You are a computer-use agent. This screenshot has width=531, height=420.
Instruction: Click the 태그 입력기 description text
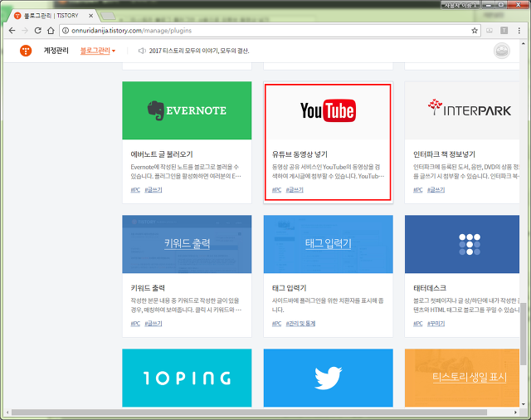tap(328, 305)
